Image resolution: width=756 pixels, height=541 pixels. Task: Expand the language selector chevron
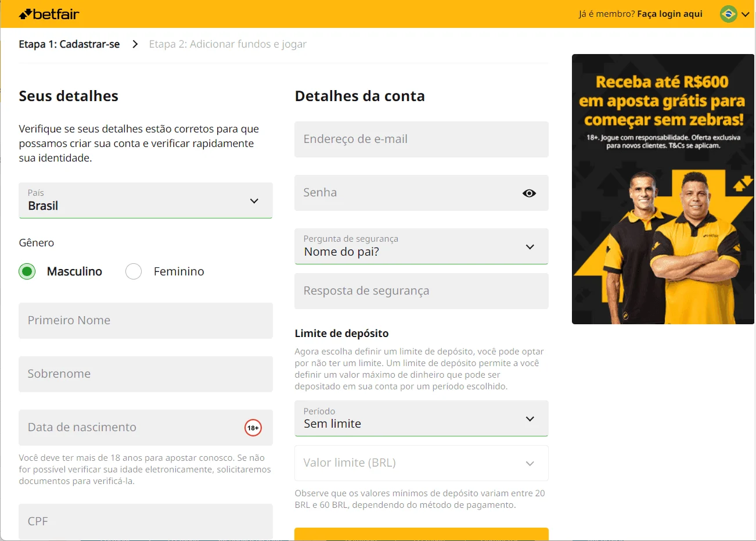(x=746, y=15)
